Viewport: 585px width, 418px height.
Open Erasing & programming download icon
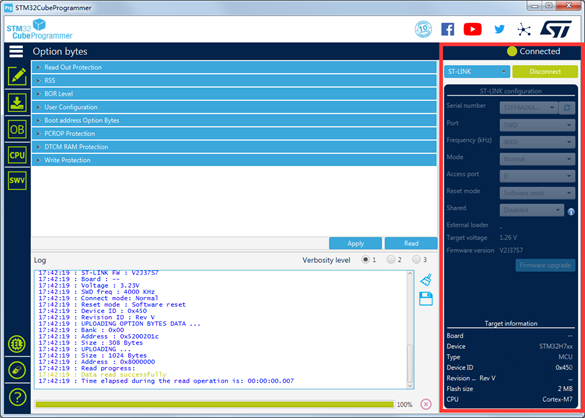pos(17,103)
